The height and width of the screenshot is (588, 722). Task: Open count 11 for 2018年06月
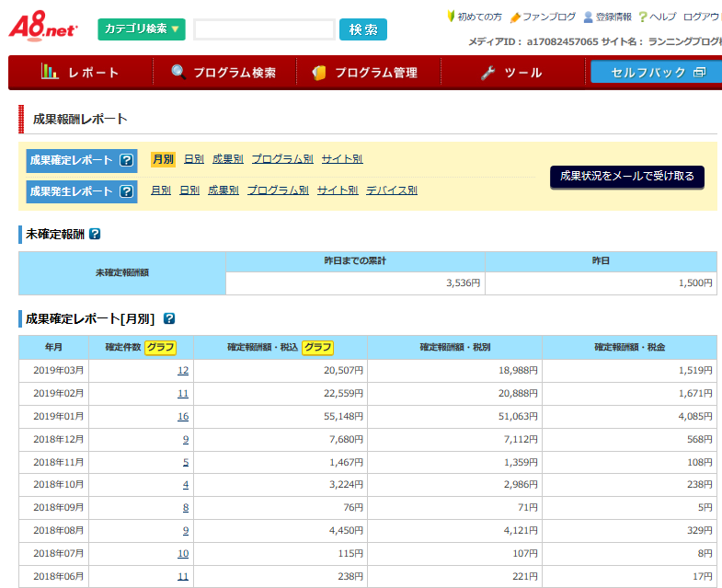tap(183, 576)
